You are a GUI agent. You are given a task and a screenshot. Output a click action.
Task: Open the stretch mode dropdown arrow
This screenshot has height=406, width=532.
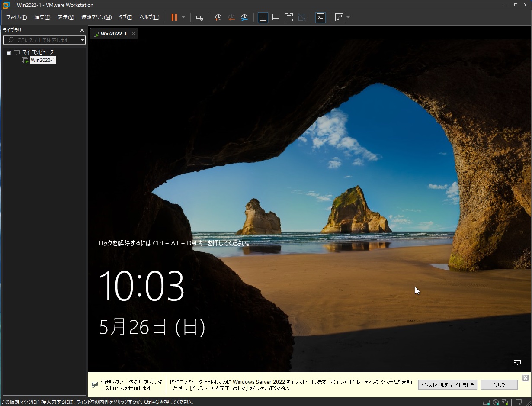(348, 17)
